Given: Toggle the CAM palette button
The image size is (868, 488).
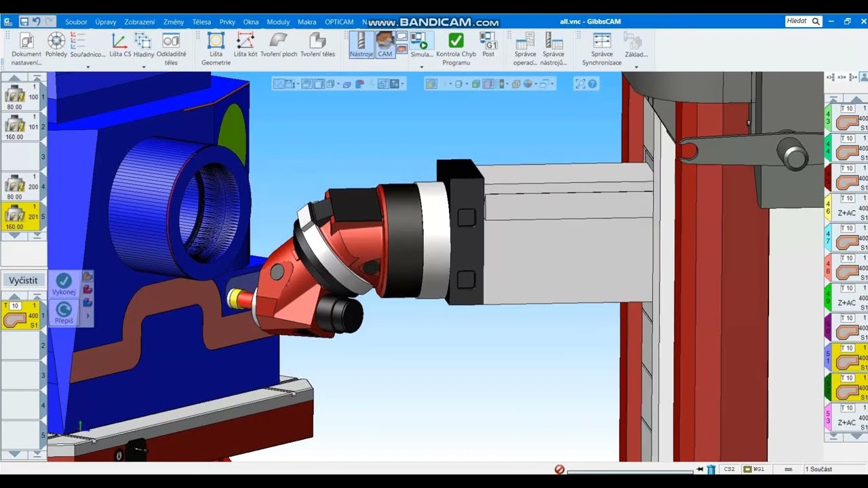Looking at the screenshot, I should click(x=385, y=45).
